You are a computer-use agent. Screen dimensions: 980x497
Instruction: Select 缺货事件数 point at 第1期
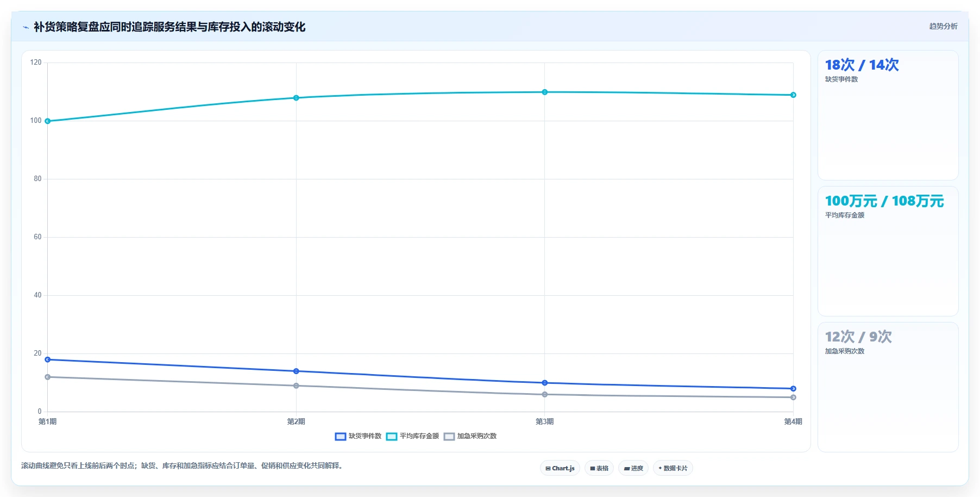coord(48,359)
